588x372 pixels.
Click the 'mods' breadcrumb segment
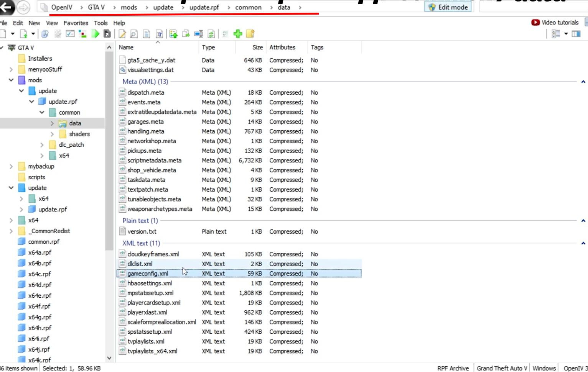click(x=129, y=7)
